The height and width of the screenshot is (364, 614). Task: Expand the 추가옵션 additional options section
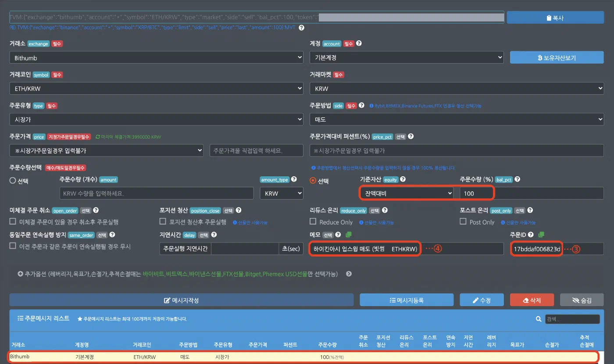coord(349,274)
